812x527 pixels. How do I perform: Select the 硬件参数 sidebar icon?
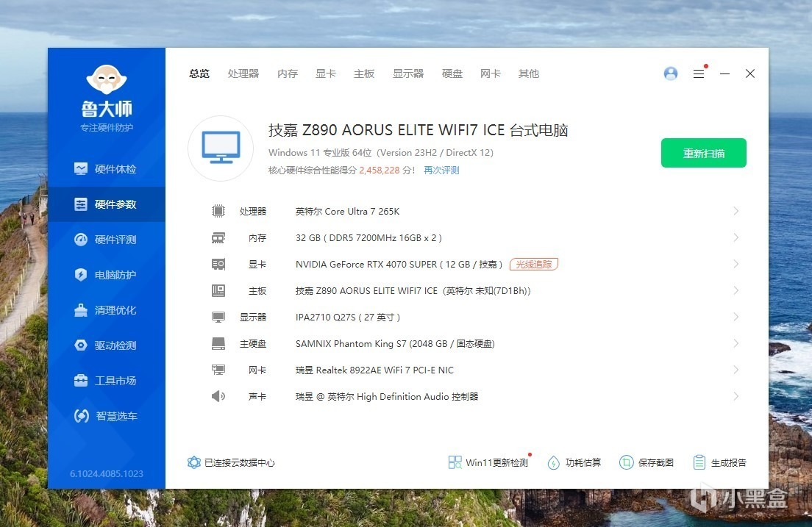[81, 204]
